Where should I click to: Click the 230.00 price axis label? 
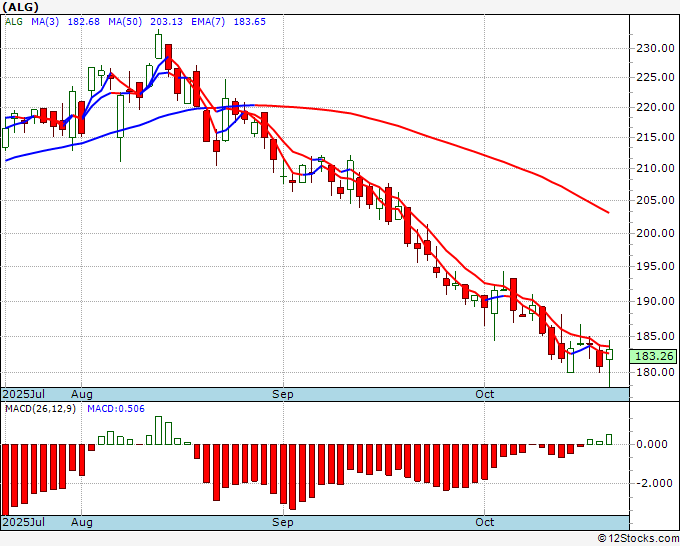pyautogui.click(x=655, y=48)
